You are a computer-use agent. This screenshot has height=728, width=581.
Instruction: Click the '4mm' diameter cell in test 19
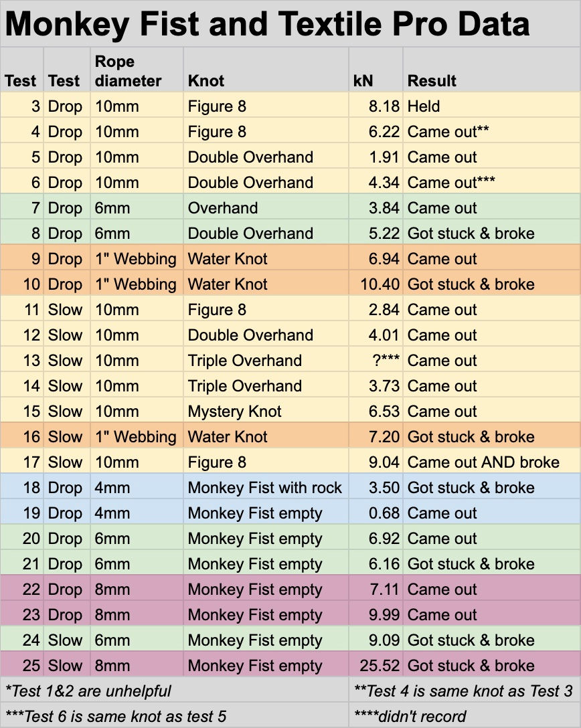(x=137, y=513)
